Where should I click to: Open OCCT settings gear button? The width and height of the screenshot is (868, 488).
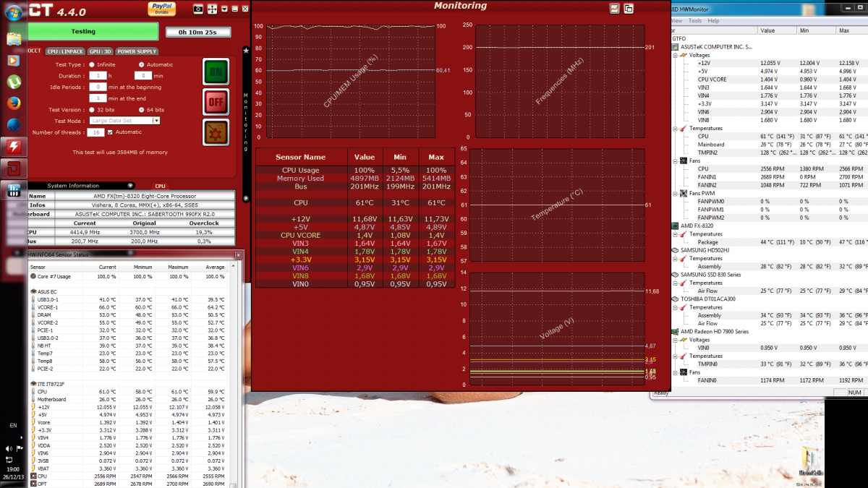click(216, 134)
